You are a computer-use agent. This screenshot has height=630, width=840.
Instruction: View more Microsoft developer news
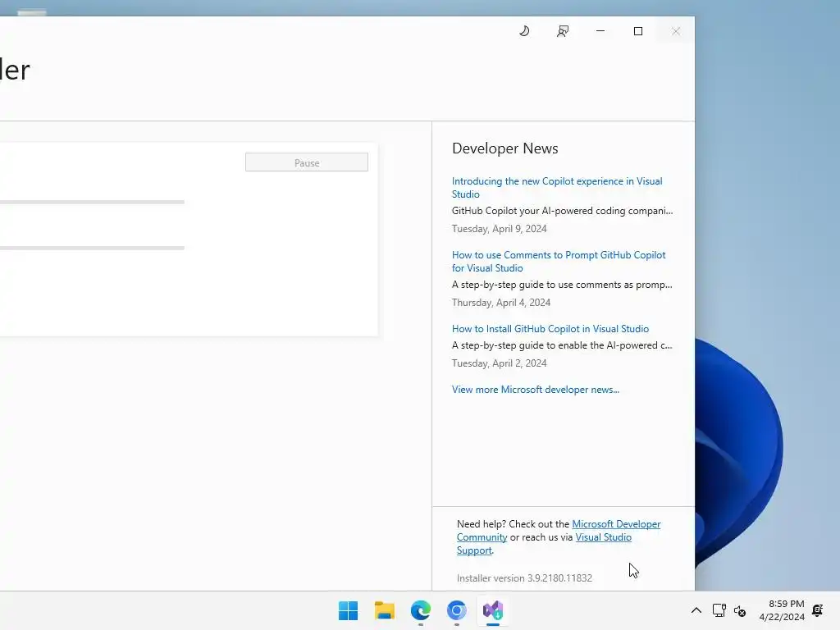coord(535,390)
